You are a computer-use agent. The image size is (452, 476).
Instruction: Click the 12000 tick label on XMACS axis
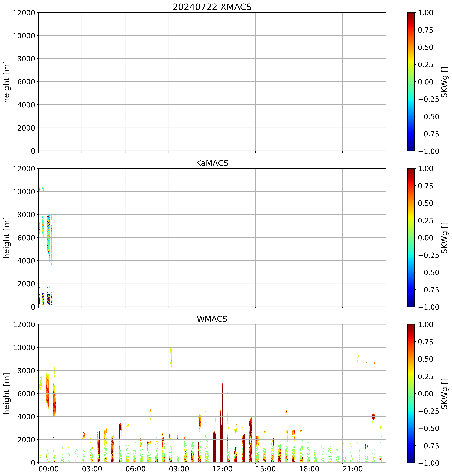point(24,13)
